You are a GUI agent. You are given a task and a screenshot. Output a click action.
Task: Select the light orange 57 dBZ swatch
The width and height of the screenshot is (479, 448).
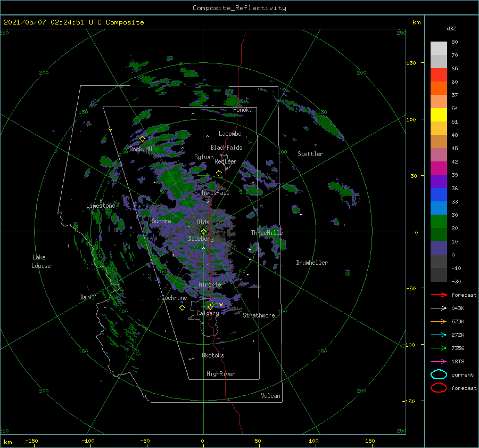coord(439,102)
